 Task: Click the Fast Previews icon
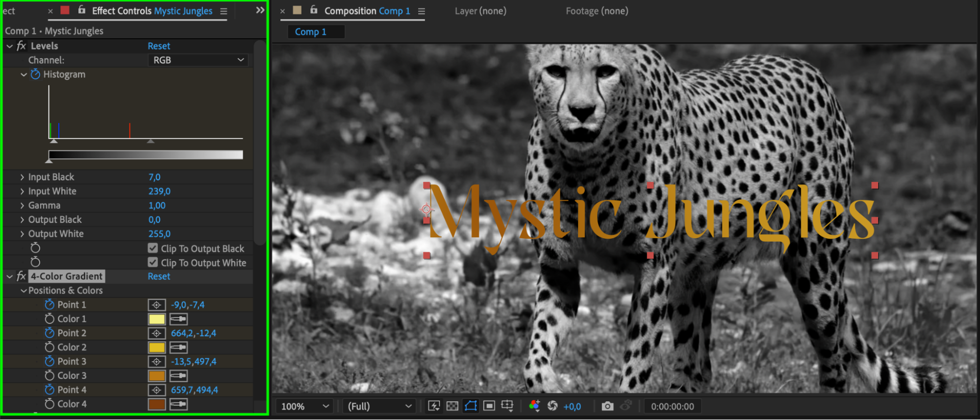click(434, 406)
